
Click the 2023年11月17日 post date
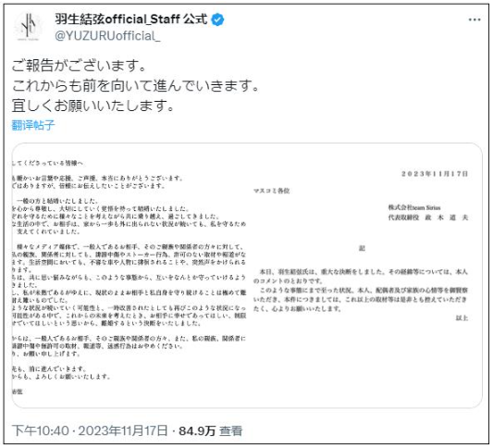point(123,430)
